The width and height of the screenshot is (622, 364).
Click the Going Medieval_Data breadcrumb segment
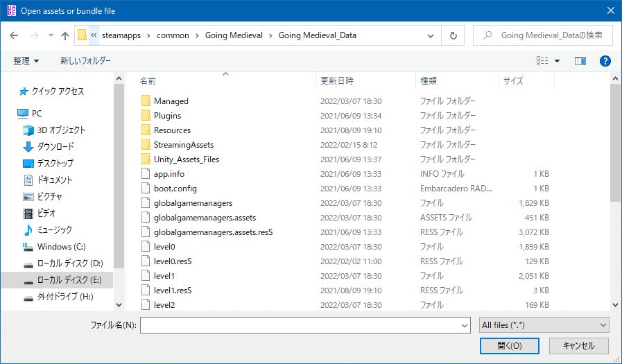pos(318,35)
